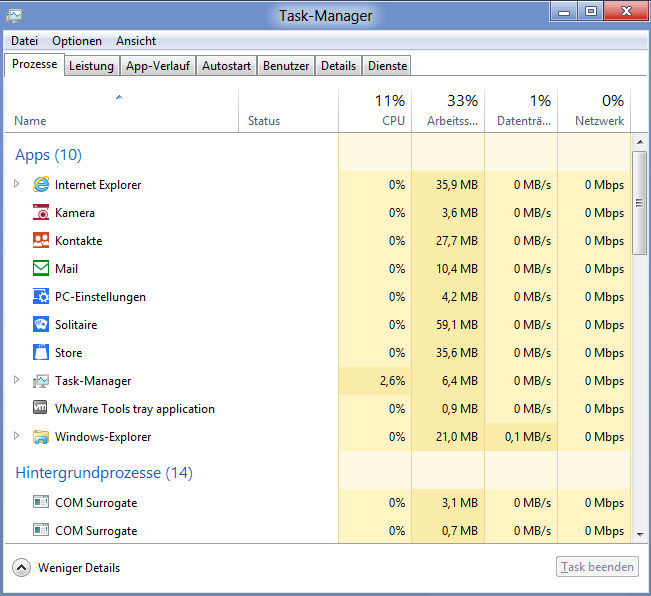Sort by the Arbeitsspeicher column header
This screenshot has width=651, height=596.
click(x=448, y=111)
